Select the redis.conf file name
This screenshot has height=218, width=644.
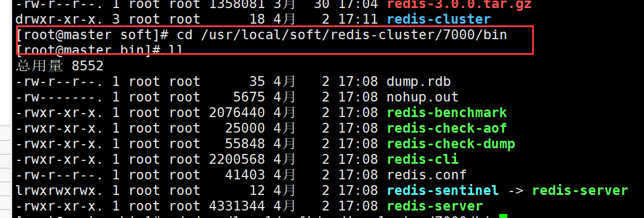(427, 175)
